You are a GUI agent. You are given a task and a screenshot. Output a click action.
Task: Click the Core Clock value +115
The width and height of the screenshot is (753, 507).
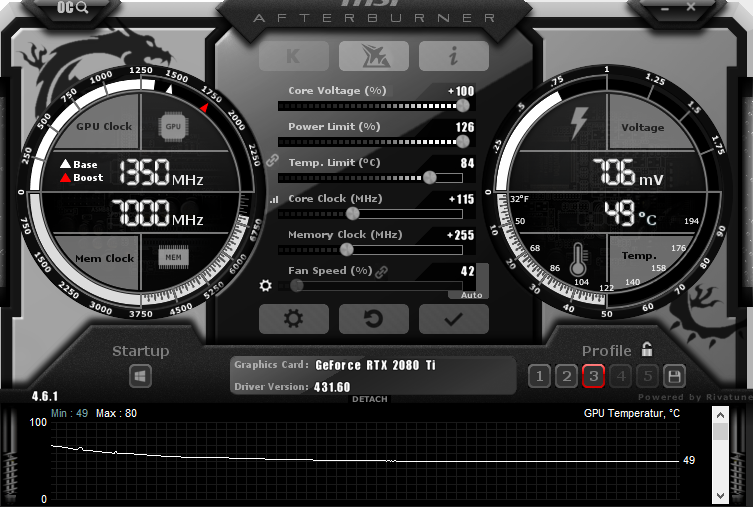click(461, 199)
